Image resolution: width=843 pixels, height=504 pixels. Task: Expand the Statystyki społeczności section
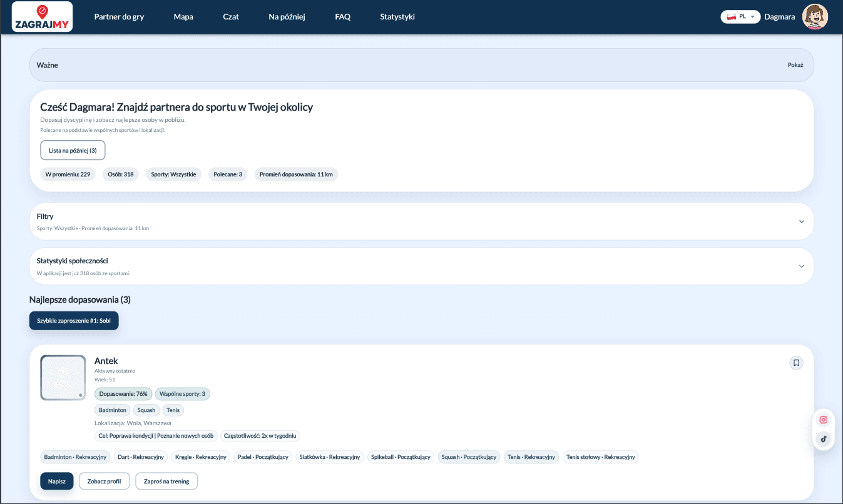[x=801, y=266]
